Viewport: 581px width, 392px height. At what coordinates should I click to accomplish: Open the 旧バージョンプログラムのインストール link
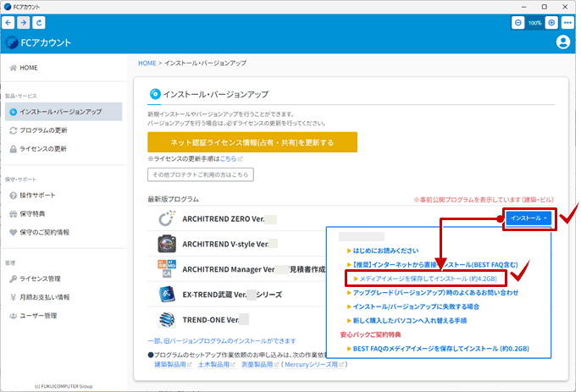[x=222, y=341]
